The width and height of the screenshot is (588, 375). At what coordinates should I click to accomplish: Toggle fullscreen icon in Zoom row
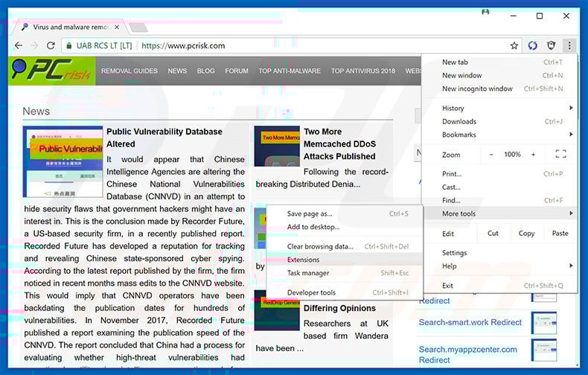tap(560, 154)
